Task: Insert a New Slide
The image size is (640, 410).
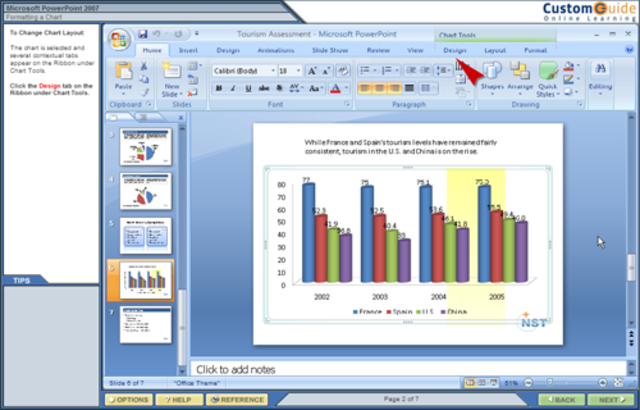Action: tap(172, 79)
